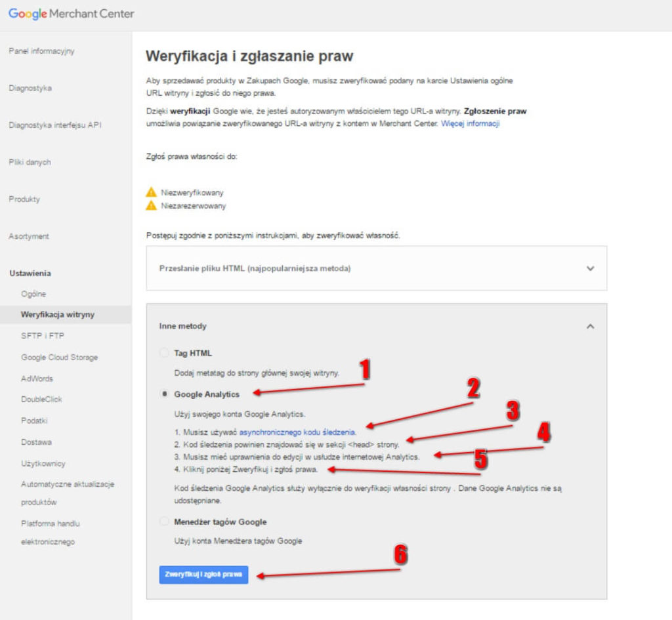Click the Ustawienia sidebar section
The height and width of the screenshot is (620, 672).
point(30,273)
